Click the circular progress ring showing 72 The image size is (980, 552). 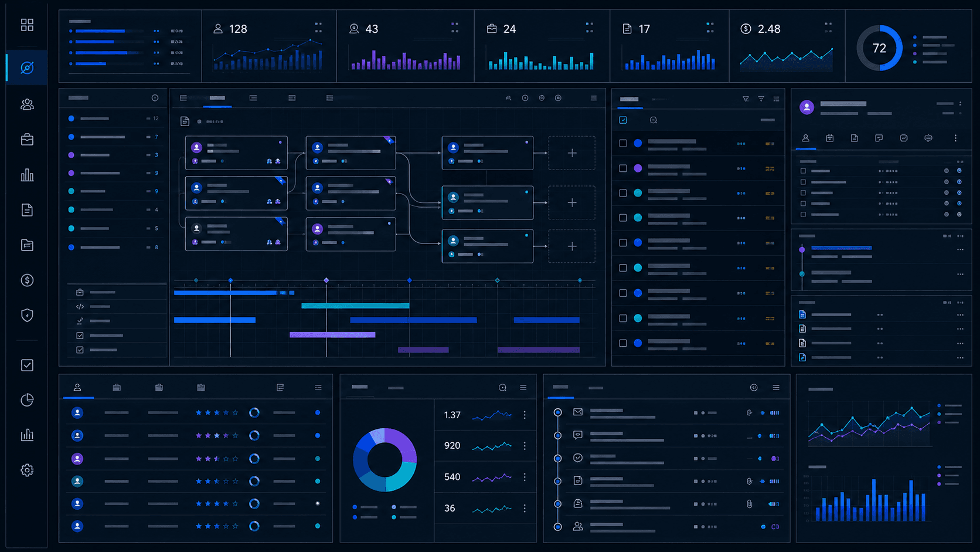coord(879,48)
